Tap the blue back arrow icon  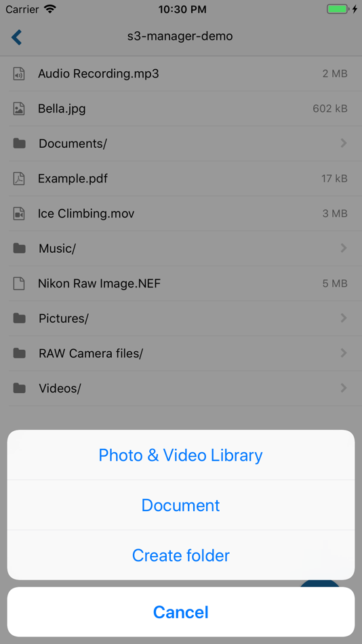(x=16, y=37)
